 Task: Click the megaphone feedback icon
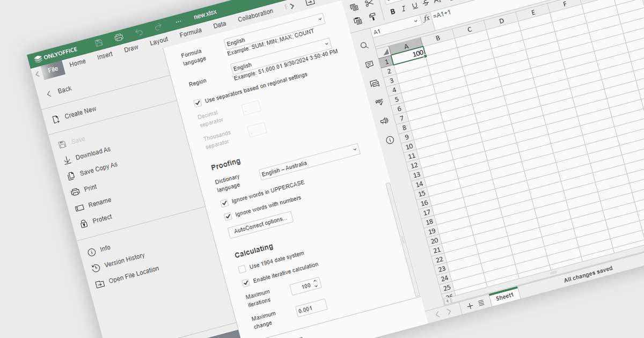[x=384, y=121]
